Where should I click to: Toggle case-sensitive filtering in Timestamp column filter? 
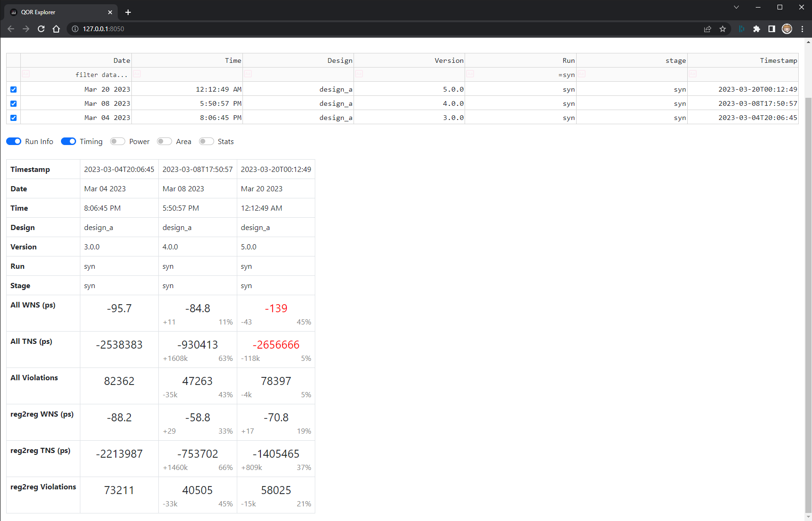click(x=693, y=74)
